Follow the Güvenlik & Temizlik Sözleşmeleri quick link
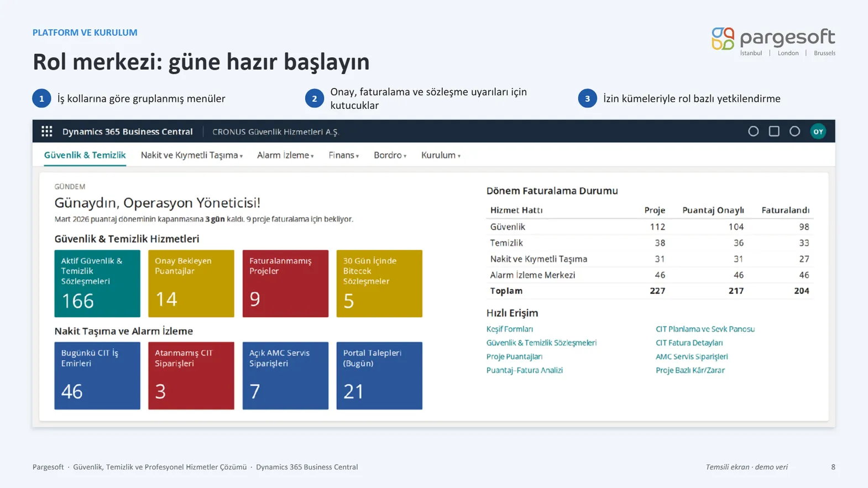The image size is (868, 488). click(541, 343)
